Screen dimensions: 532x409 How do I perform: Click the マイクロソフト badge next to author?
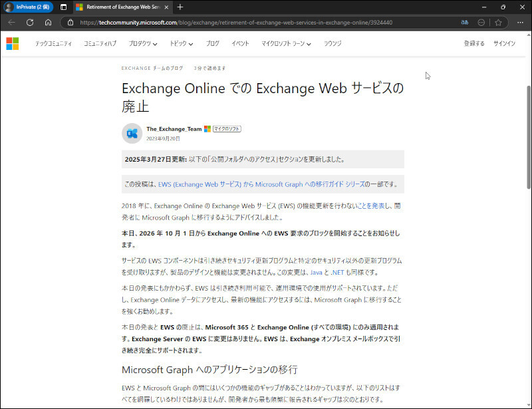tap(227, 129)
